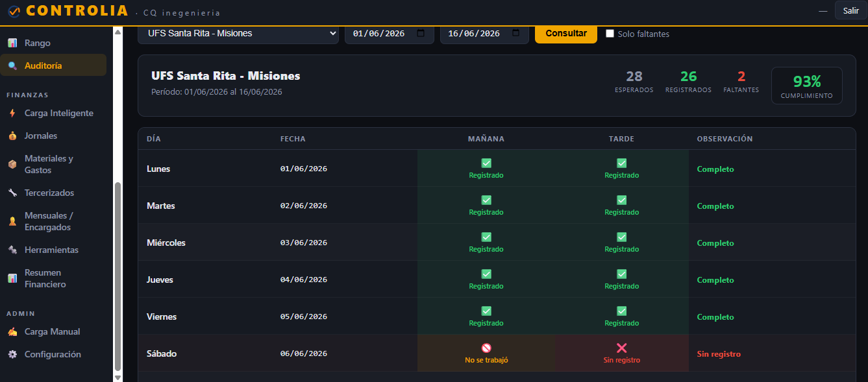Open Carga Inteligente lightning icon
The width and height of the screenshot is (868, 382).
tap(12, 113)
